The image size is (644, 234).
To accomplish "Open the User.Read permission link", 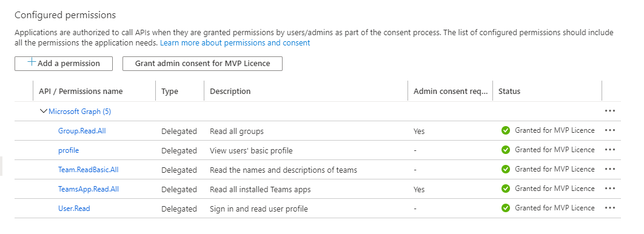I will [74, 208].
